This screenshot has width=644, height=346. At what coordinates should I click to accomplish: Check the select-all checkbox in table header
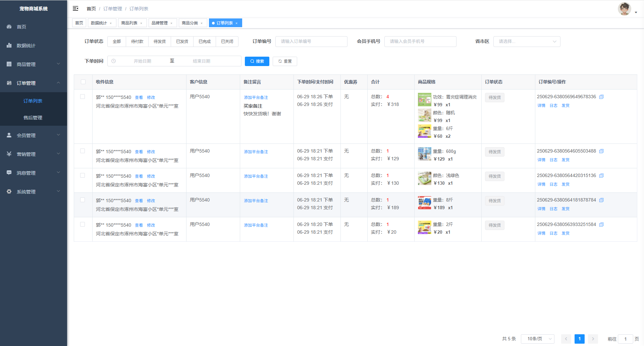[x=83, y=82]
